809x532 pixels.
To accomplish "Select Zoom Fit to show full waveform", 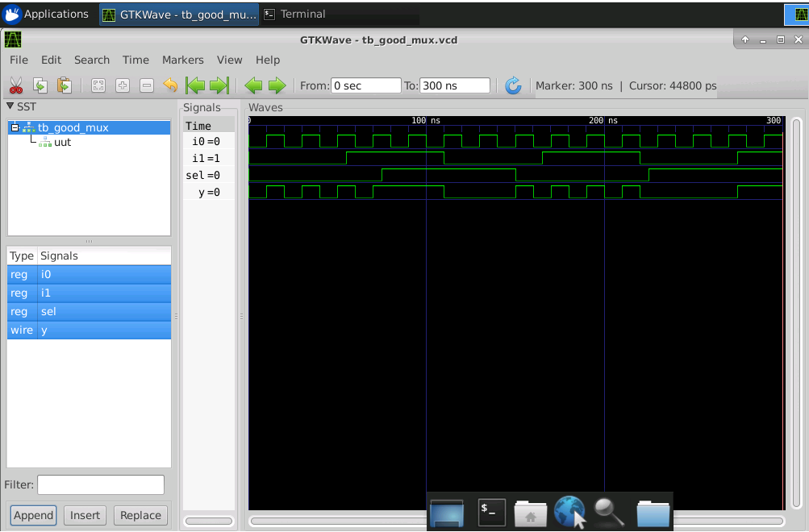I will pos(98,85).
